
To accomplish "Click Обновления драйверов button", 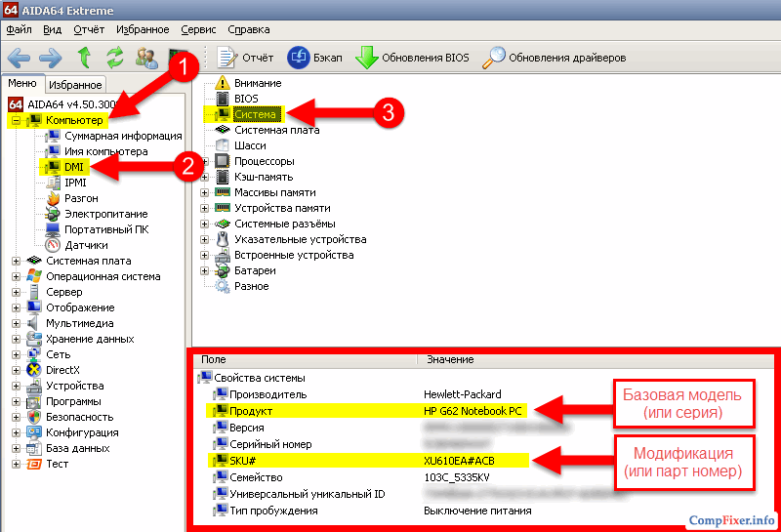I will (x=554, y=58).
